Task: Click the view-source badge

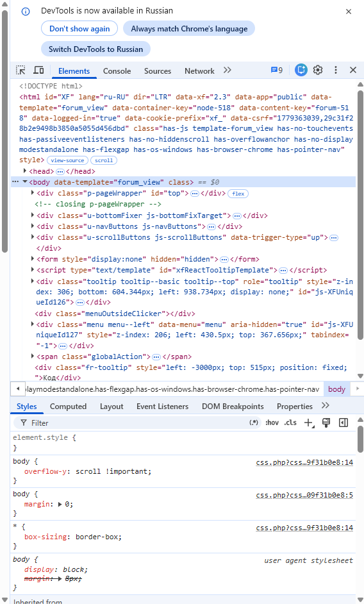Action: click(67, 160)
